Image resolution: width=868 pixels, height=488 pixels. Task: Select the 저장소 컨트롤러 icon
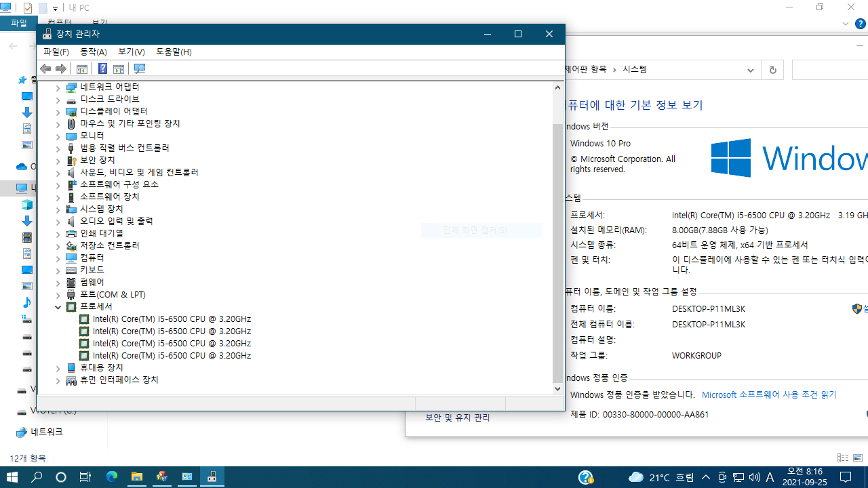[x=71, y=245]
